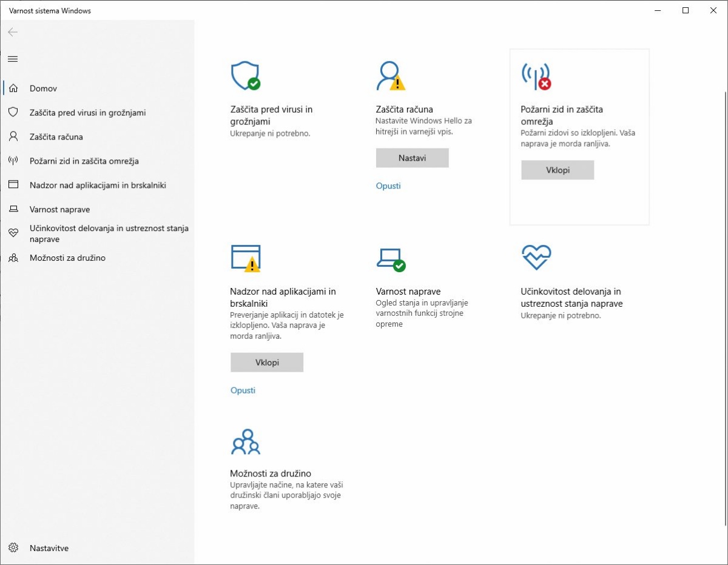Click the firewall antenna icon in sidebar
728x565 pixels.
(x=13, y=161)
